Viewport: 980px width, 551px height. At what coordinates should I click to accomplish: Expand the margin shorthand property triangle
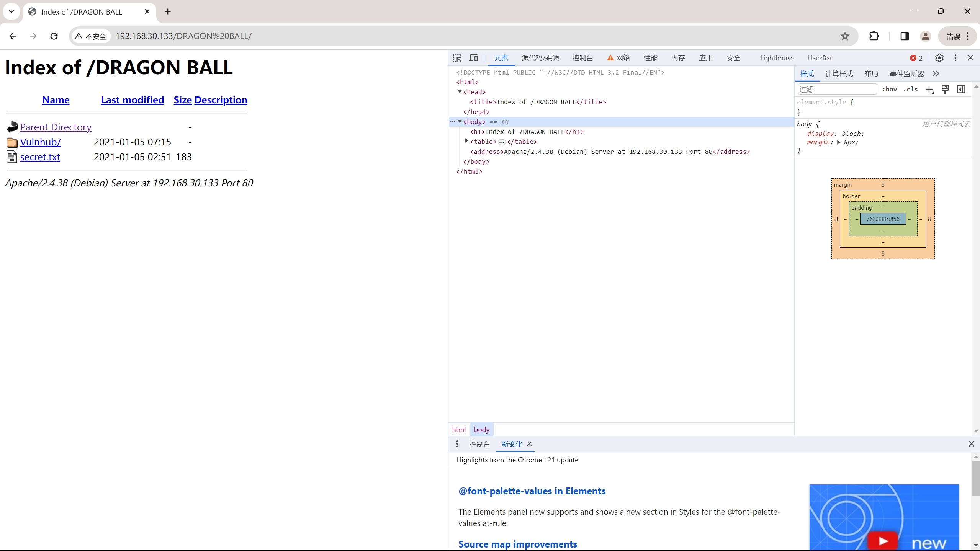pyautogui.click(x=839, y=142)
